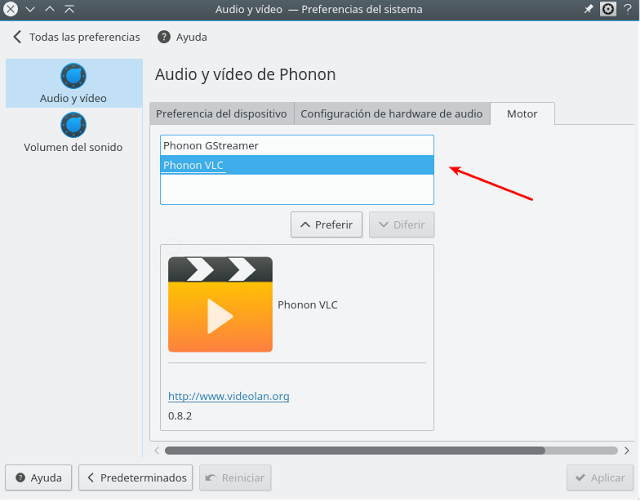640x502 pixels.
Task: Click the Reiniciar button
Action: pos(235,478)
